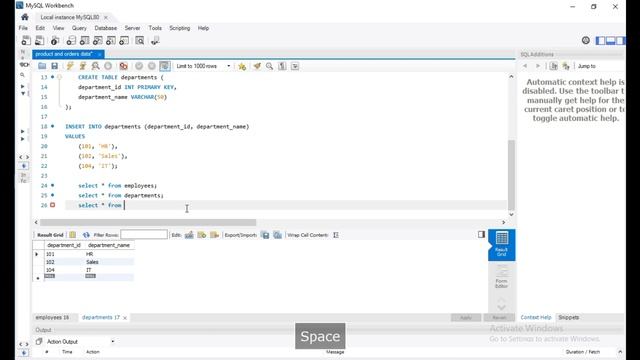Commit transaction icon
This screenshot has width=640, height=360.
[139, 66]
